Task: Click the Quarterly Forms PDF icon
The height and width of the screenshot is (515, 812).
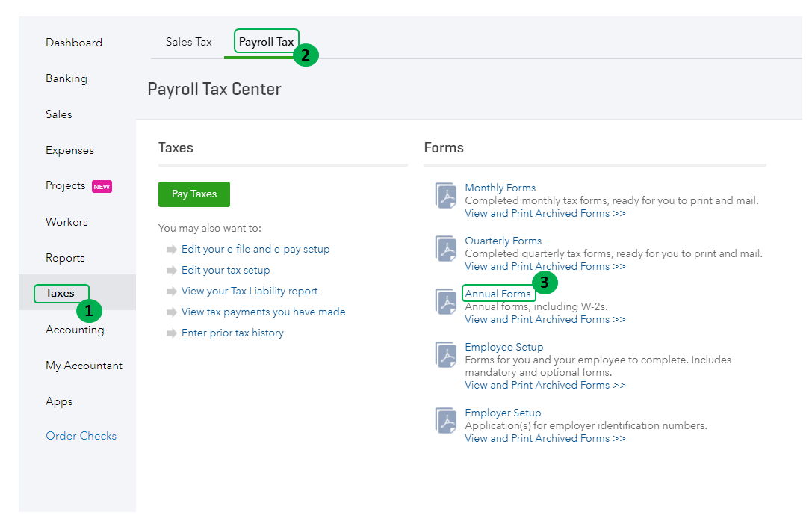Action: pos(446,248)
